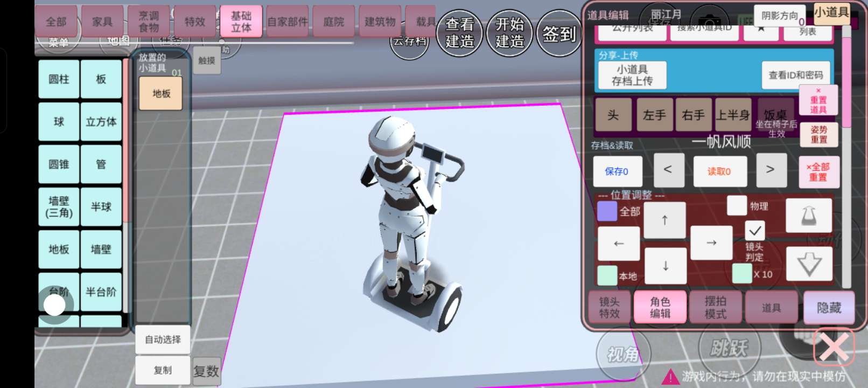Attach prop to 上半身 upper body

pos(733,115)
